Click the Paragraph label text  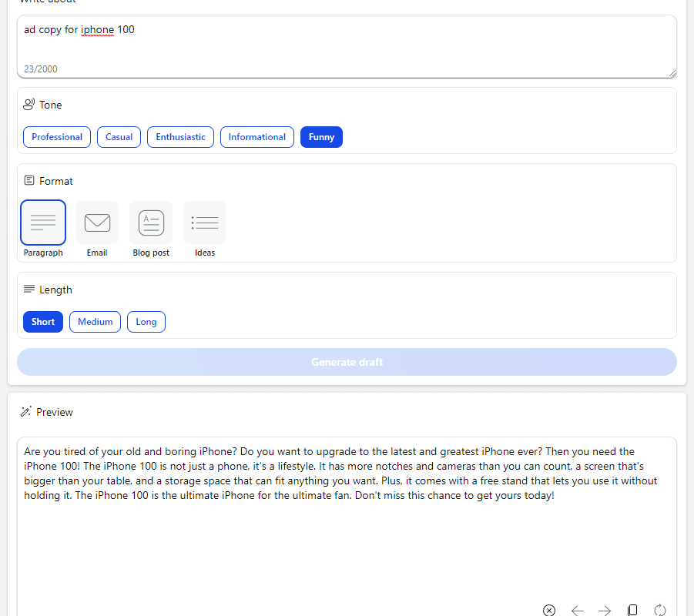[43, 253]
